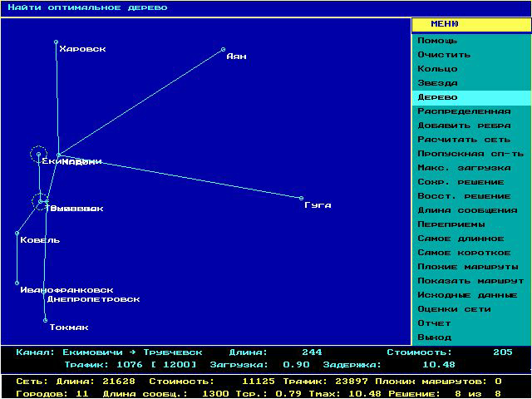
Task: Click the Токмак city node
Action: click(x=45, y=320)
